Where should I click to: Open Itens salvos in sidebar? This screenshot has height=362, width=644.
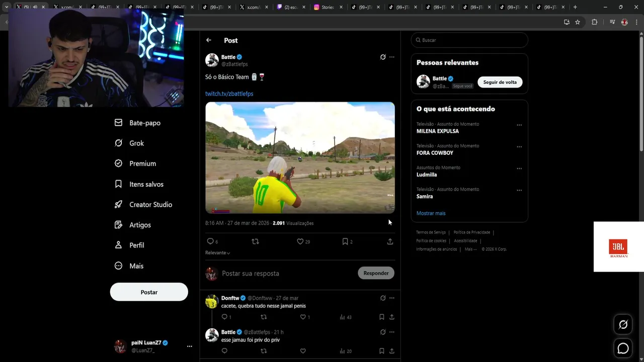pyautogui.click(x=139, y=184)
